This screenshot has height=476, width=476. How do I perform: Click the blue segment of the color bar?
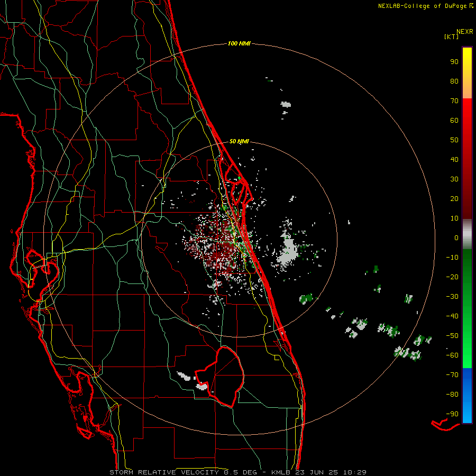click(467, 395)
